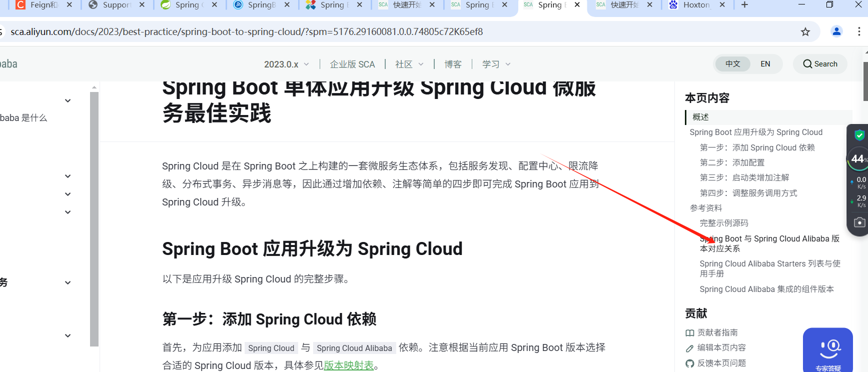
Task: Click the left sidebar vertical scrollbar
Action: point(94,218)
